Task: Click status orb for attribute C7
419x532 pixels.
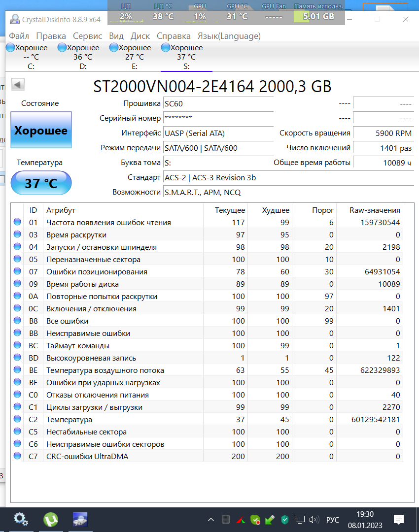Action: [17, 456]
